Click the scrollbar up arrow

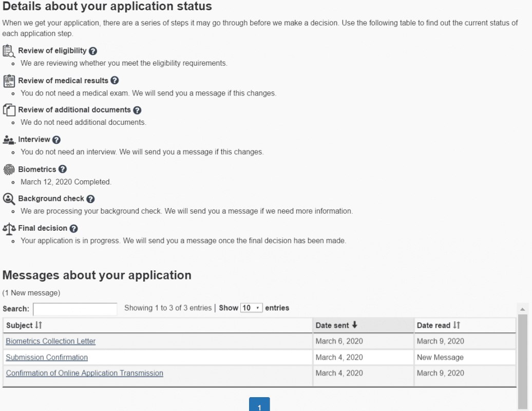(x=523, y=309)
